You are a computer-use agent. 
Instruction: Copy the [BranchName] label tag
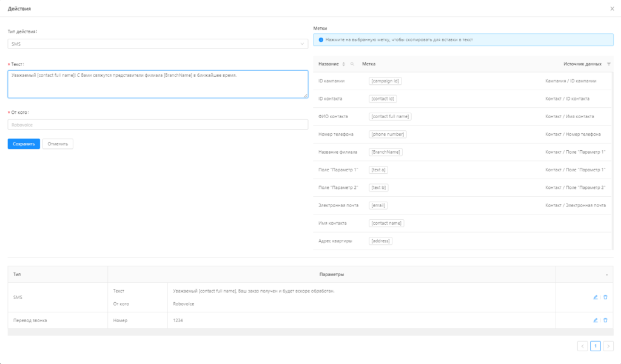point(385,153)
